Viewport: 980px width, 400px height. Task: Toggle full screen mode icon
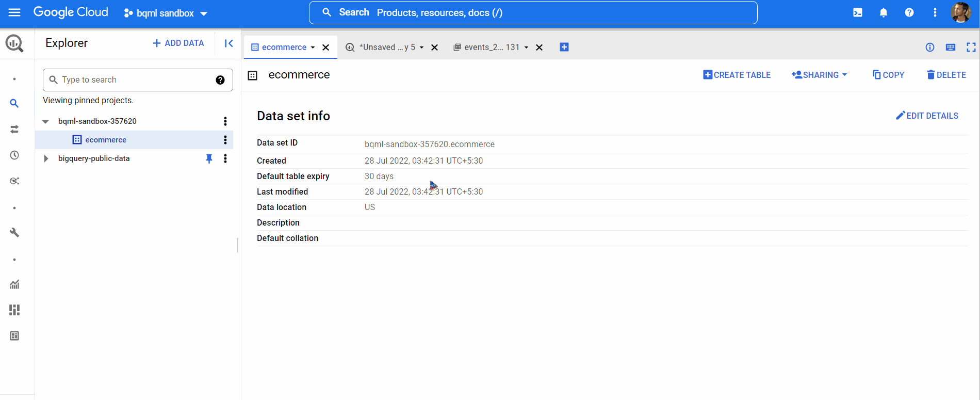(x=971, y=47)
